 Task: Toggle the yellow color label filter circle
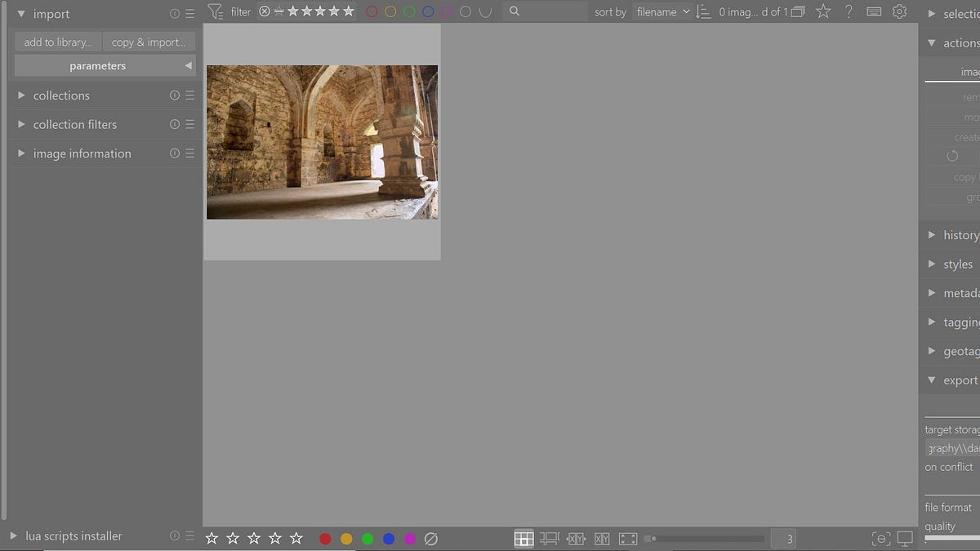click(390, 11)
